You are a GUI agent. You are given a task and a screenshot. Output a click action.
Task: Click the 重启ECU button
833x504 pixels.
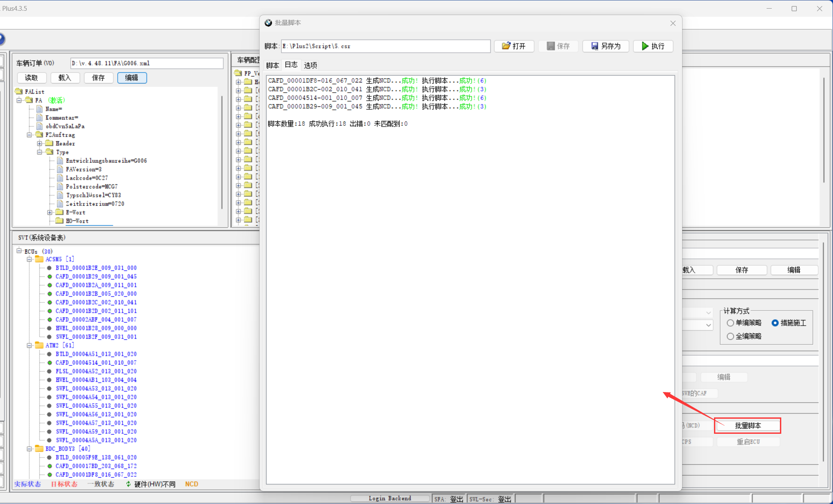coord(748,442)
